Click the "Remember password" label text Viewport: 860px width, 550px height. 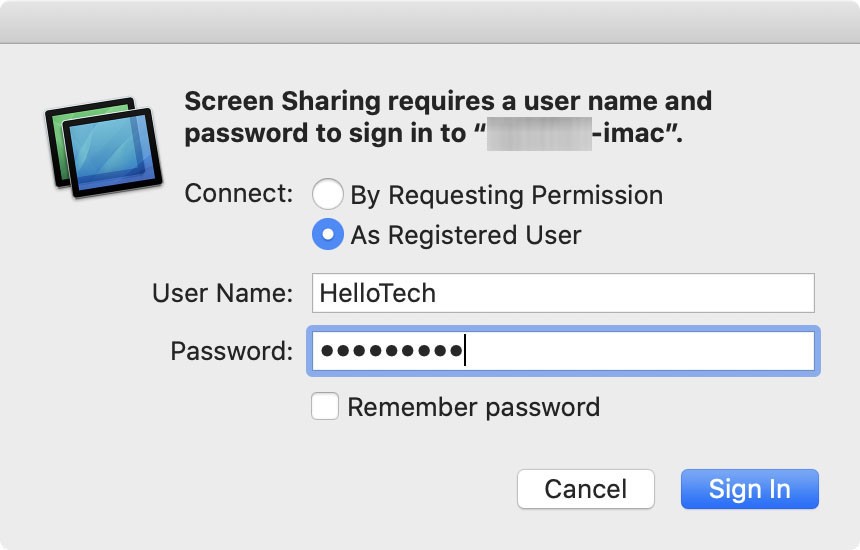[x=473, y=407]
